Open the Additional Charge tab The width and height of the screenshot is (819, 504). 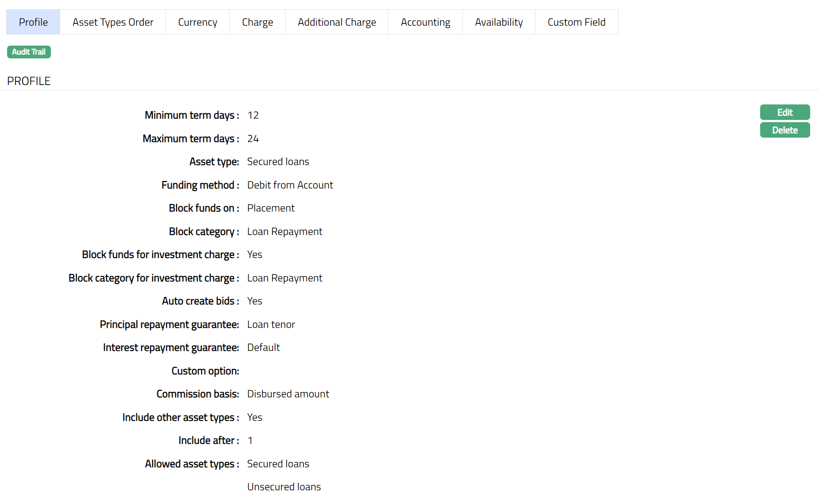point(337,22)
